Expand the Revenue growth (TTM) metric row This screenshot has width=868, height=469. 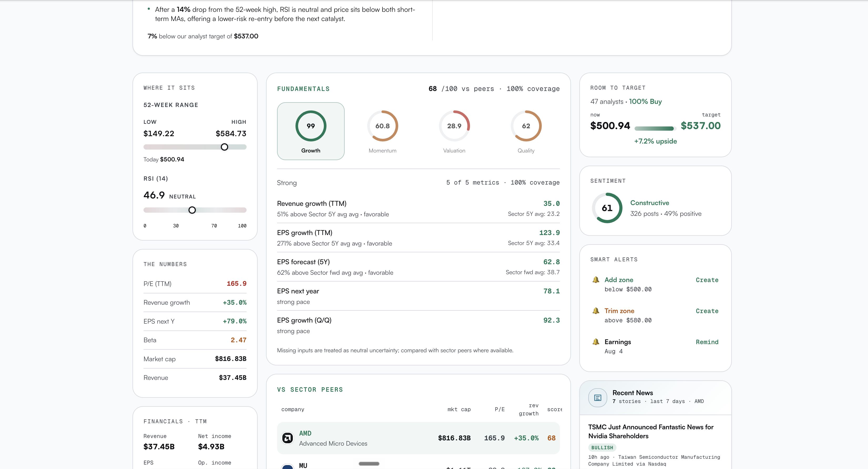click(x=418, y=208)
